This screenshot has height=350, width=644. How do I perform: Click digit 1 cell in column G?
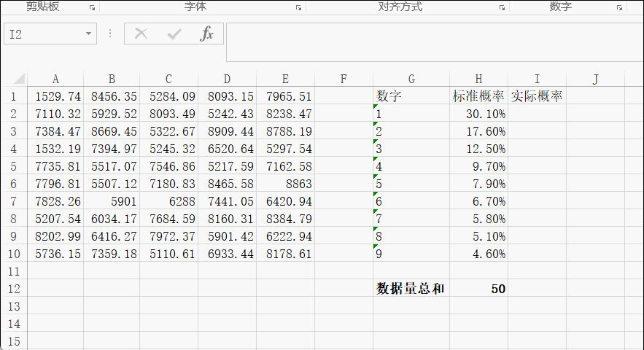point(411,114)
